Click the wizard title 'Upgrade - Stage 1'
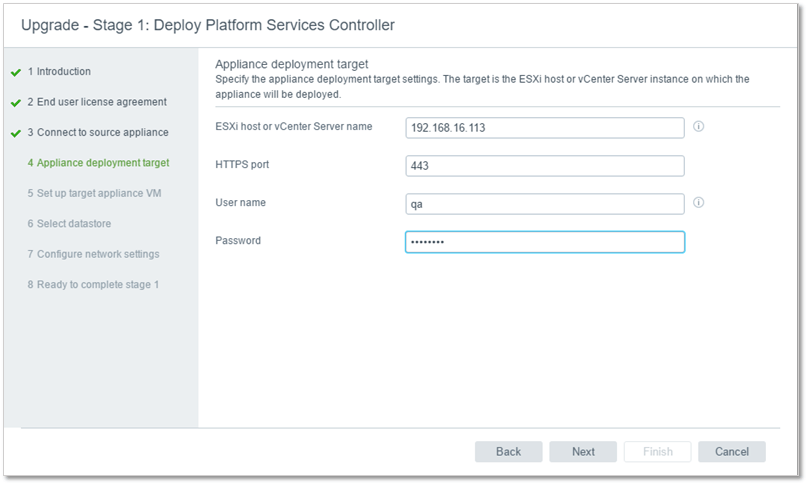Viewport: 808px width, 485px height. pos(208,25)
